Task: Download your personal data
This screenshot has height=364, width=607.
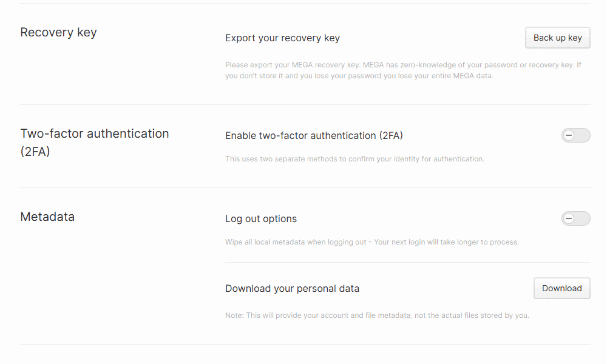Action: 561,288
